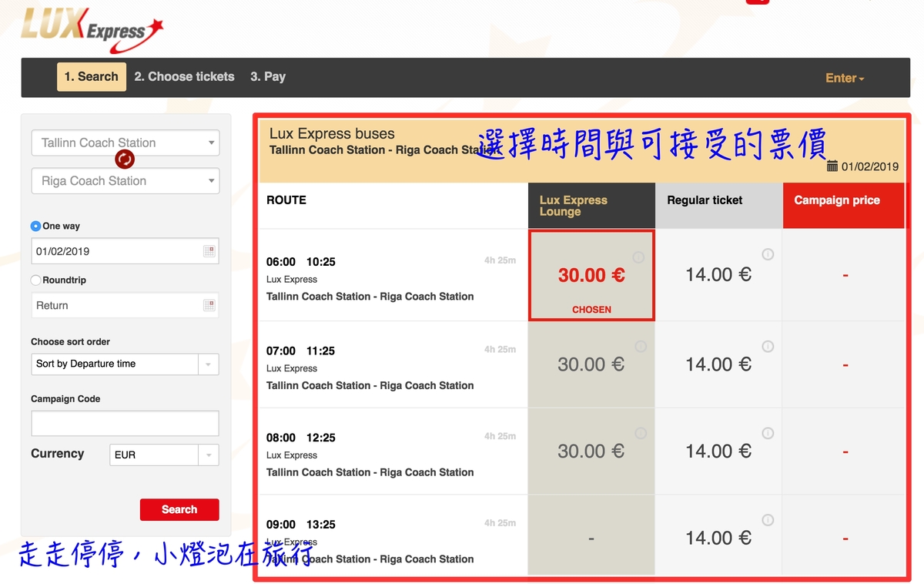924x584 pixels.
Task: Click the 08:00 12:25 departure row
Action: coord(393,451)
